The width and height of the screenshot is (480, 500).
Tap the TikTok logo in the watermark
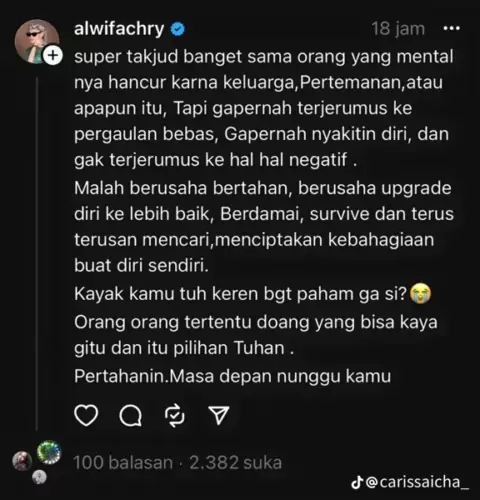coord(357,482)
